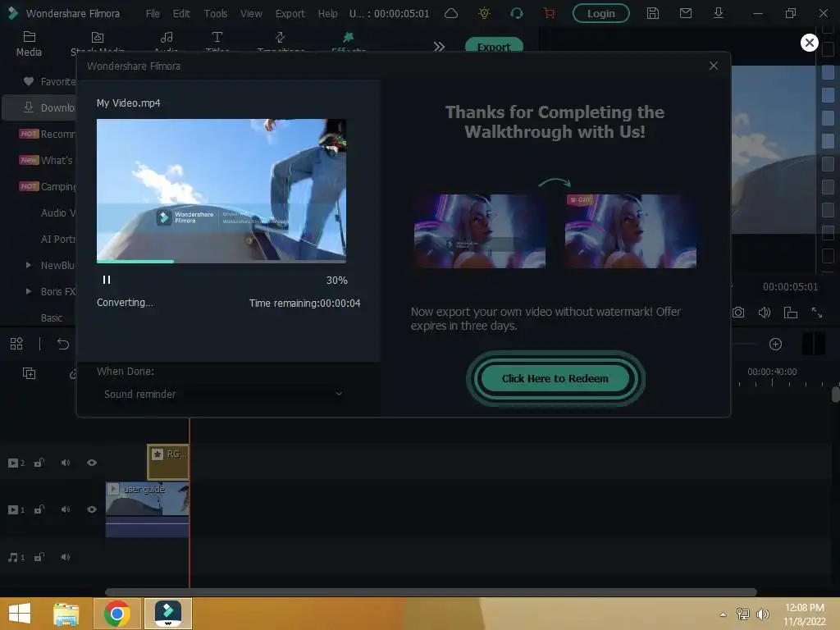Click the save project icon
840x630 pixels.
(x=652, y=13)
